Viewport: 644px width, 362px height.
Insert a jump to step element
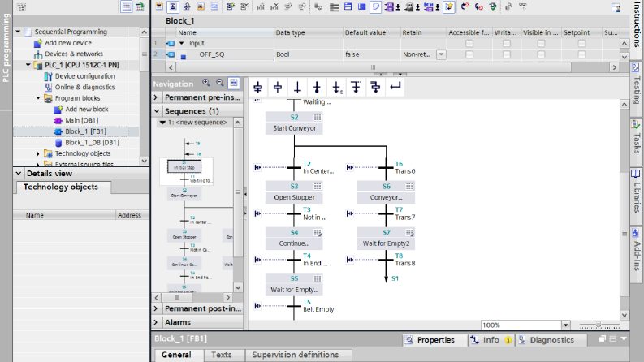coord(336,87)
